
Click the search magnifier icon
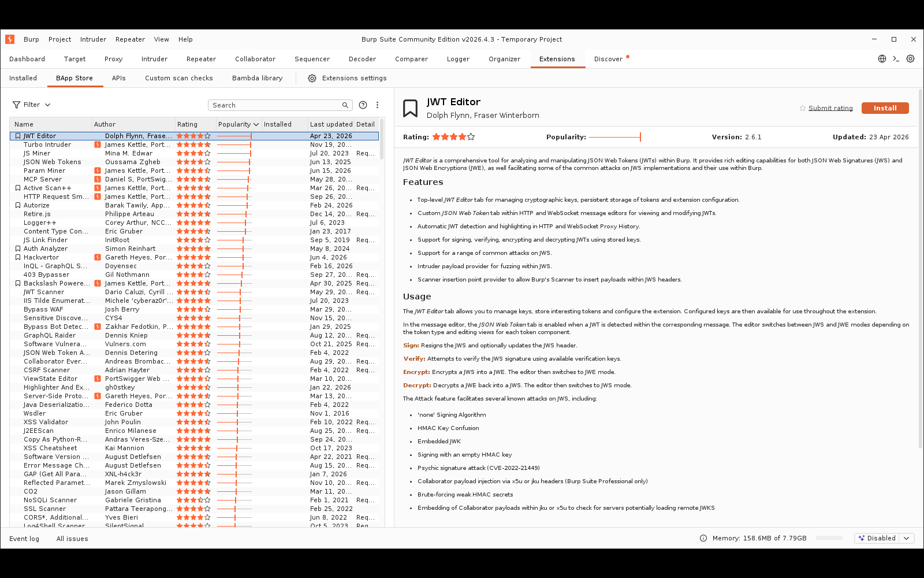point(345,105)
